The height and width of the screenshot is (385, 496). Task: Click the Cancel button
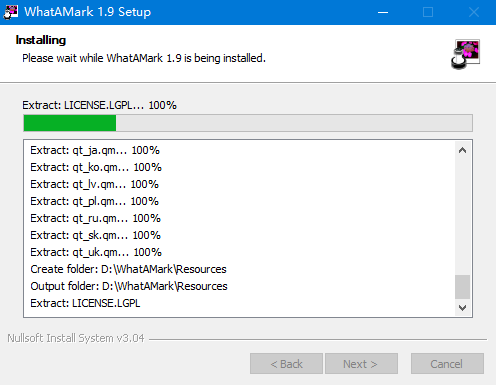point(447,364)
